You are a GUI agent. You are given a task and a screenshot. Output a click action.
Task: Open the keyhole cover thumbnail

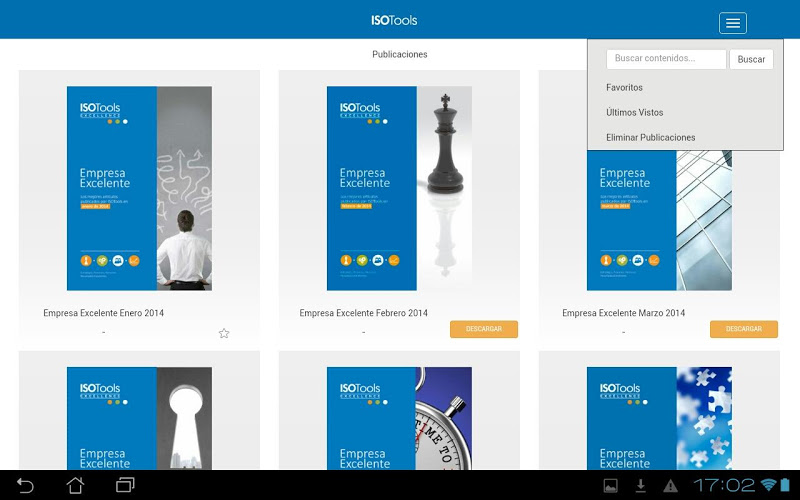click(x=139, y=418)
